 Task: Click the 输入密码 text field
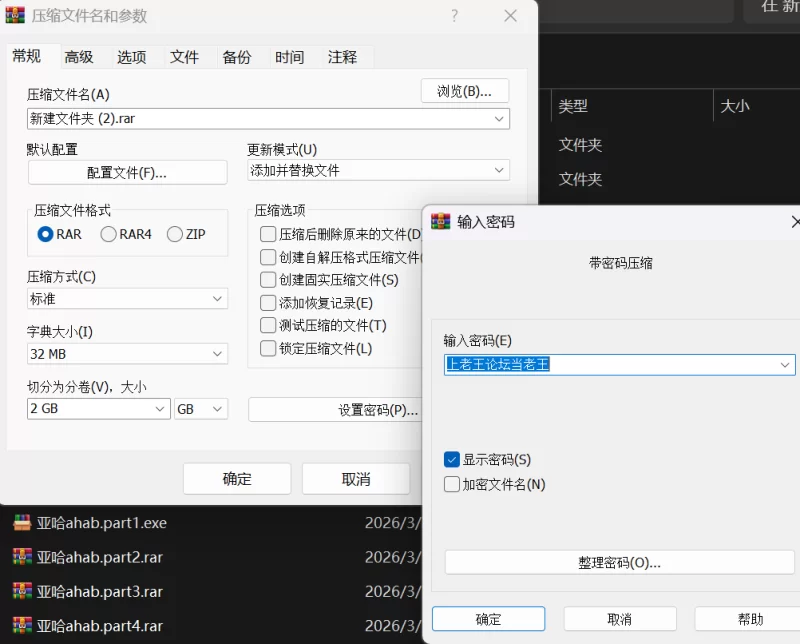(x=610, y=365)
